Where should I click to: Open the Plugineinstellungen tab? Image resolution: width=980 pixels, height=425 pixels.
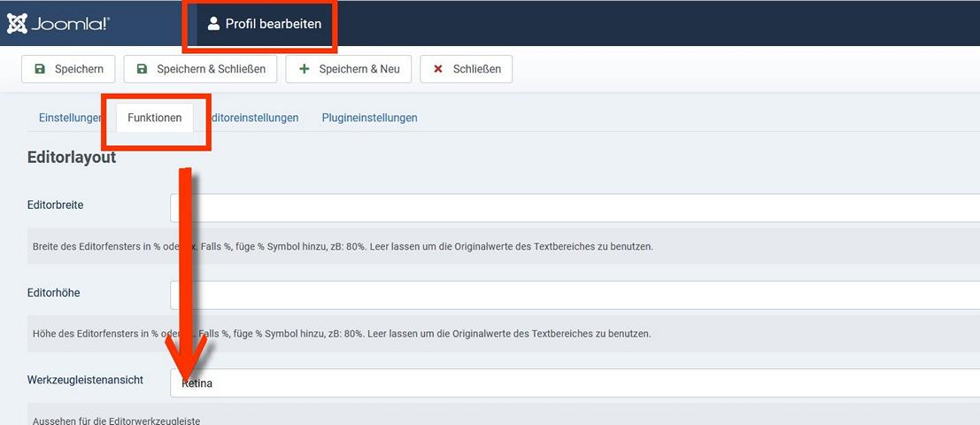[x=369, y=118]
